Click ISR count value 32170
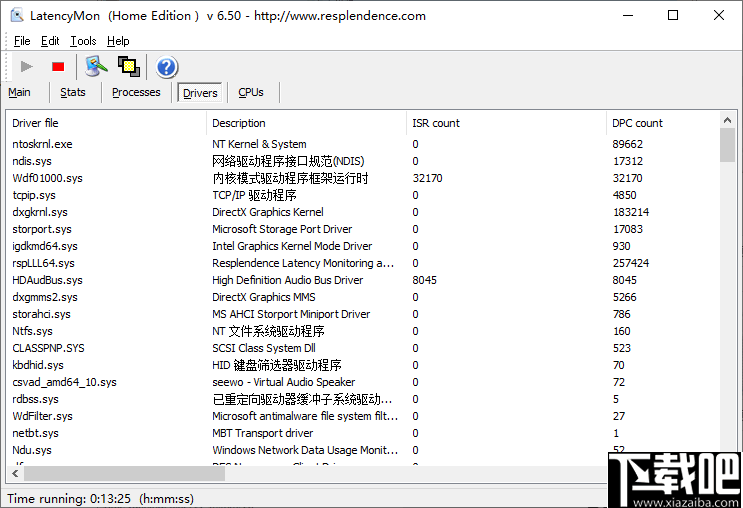This screenshot has height=508, width=743. click(427, 178)
